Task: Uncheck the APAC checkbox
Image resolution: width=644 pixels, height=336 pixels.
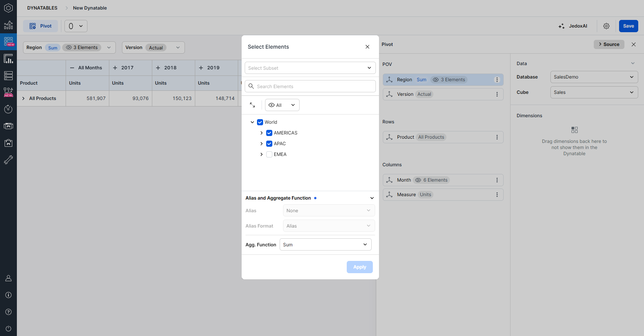Action: pos(269,144)
